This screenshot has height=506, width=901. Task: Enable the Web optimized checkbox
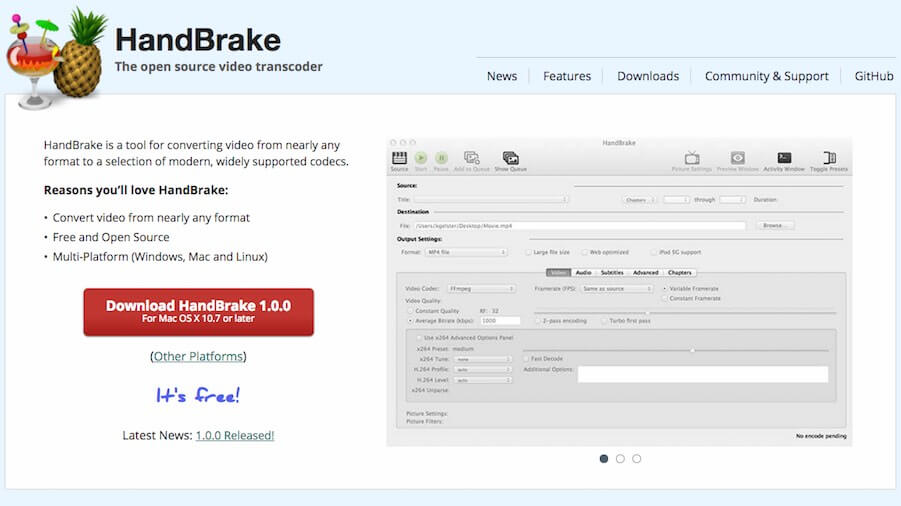[x=583, y=252]
